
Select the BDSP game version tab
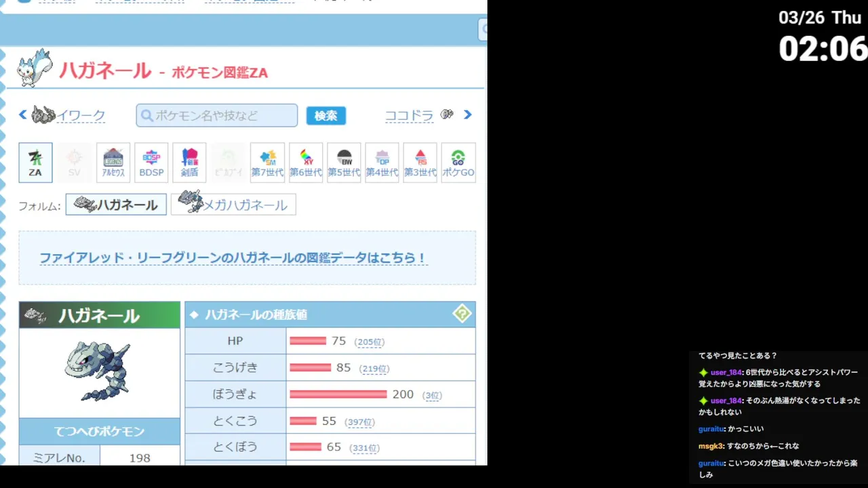(151, 163)
